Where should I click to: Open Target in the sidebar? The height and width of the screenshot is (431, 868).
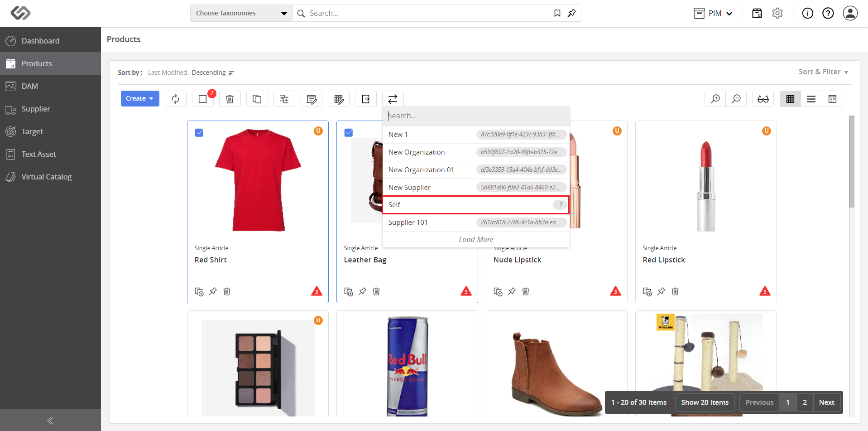pyautogui.click(x=50, y=131)
